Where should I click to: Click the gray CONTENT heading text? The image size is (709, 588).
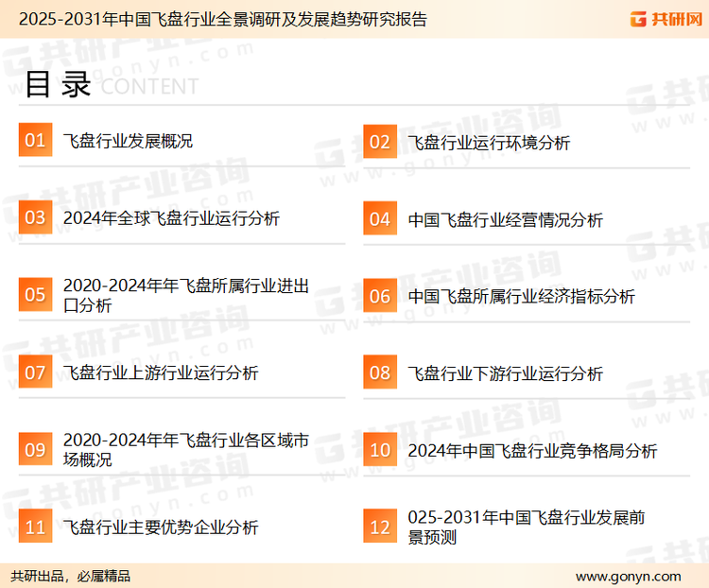tap(149, 86)
